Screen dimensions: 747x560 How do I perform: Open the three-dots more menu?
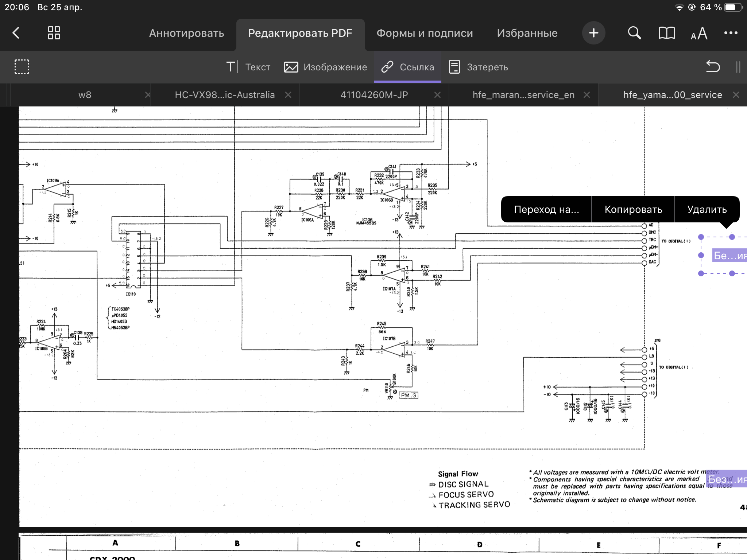click(731, 33)
